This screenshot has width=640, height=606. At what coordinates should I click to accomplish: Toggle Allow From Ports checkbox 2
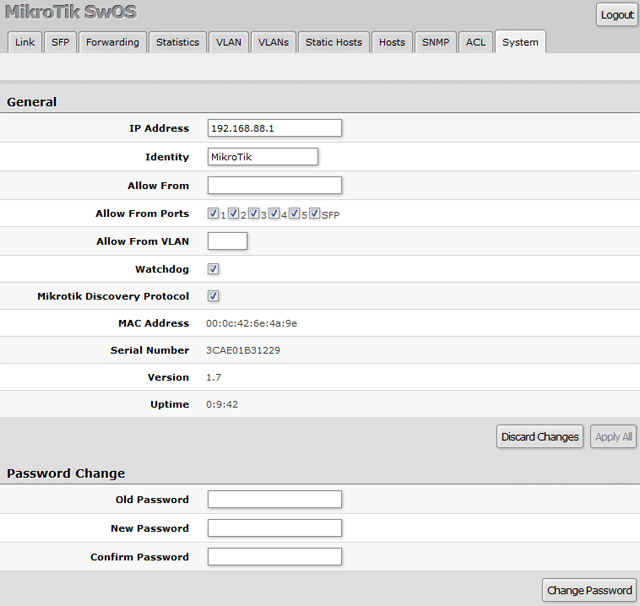(233, 213)
